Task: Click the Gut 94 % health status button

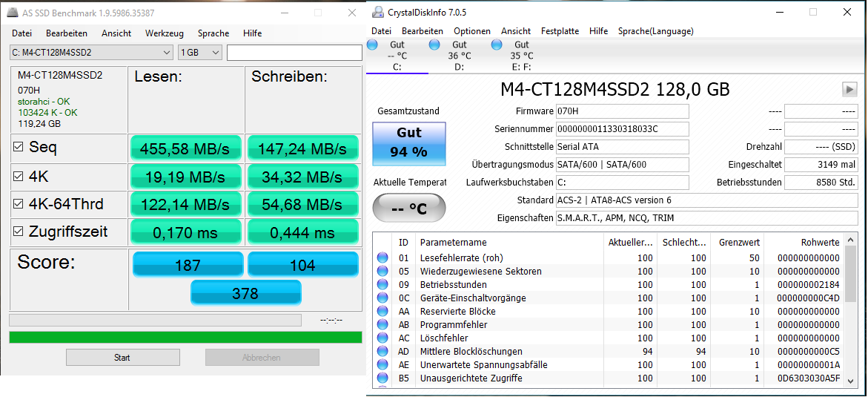Action: [408, 144]
